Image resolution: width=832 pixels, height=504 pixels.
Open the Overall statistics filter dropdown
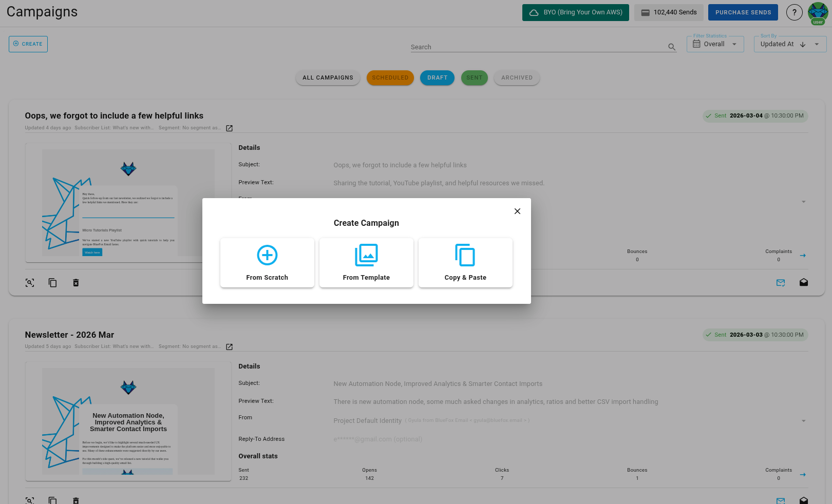(x=715, y=44)
